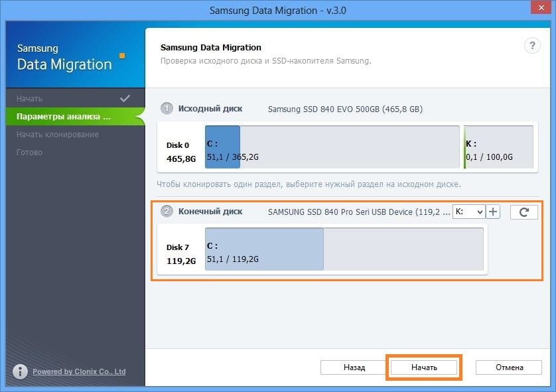This screenshot has width=556, height=392.
Task: Select the Готово step in sidebar
Action: tap(30, 153)
